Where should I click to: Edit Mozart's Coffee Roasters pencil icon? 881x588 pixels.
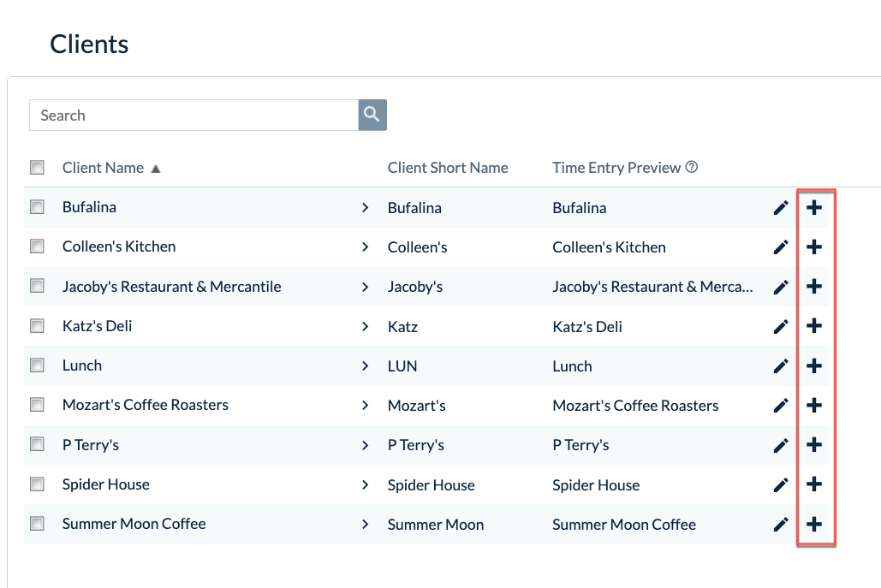tap(781, 406)
